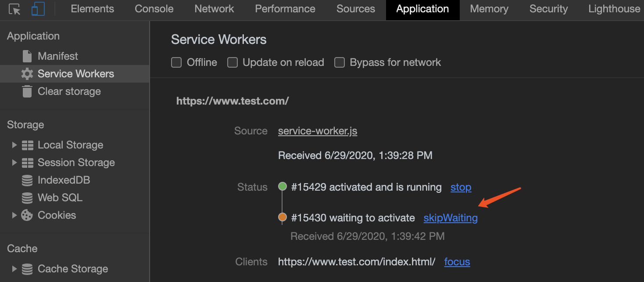This screenshot has width=644, height=282.
Task: Expand the Cache Storage tree arrow
Action: coord(14,269)
